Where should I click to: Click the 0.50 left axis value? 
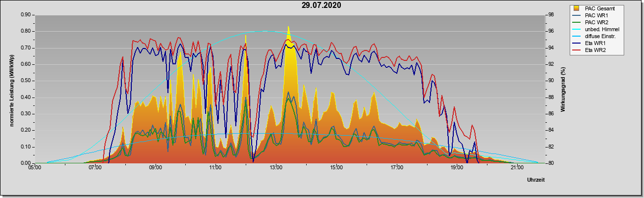[26, 81]
